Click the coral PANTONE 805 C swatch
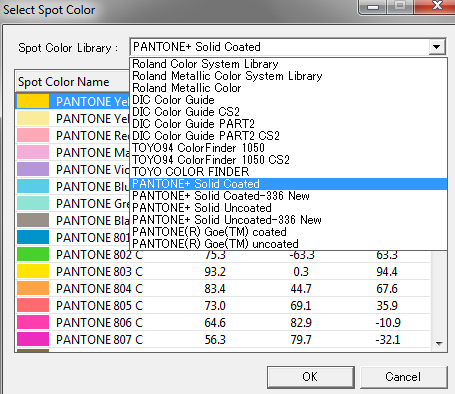The image size is (455, 394). (x=33, y=305)
